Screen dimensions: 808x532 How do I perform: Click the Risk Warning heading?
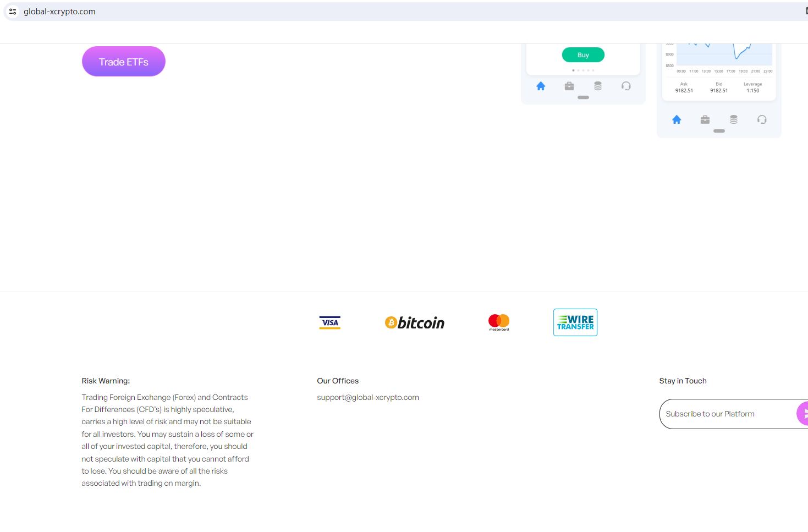106,381
